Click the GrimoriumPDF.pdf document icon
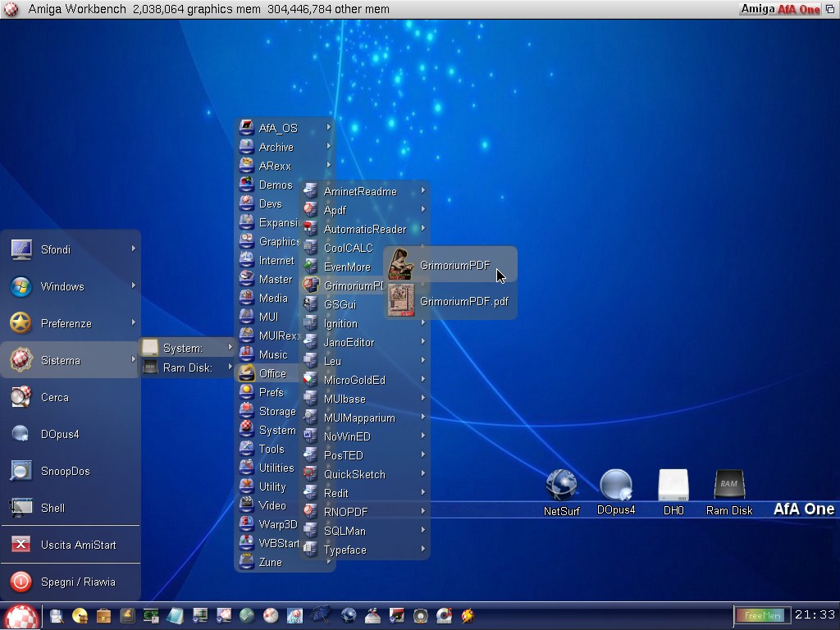Screen dimensions: 840x630 tap(401, 301)
